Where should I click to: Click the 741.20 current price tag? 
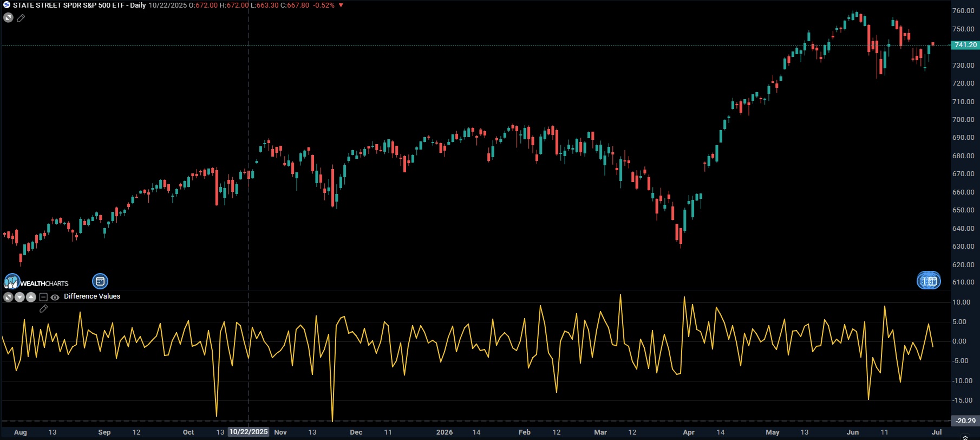pos(965,45)
